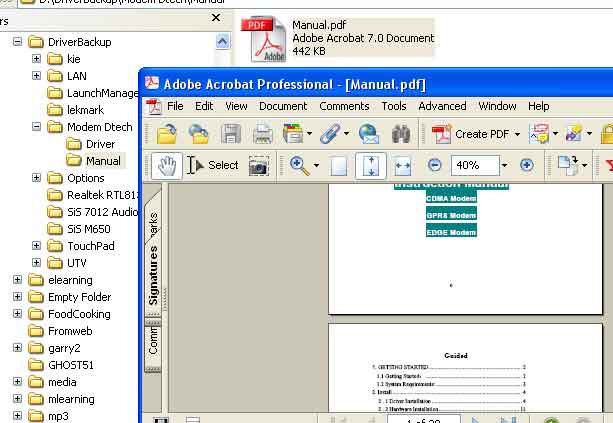
Task: Open the zoom percentage dropdown arrow
Action: click(x=505, y=166)
